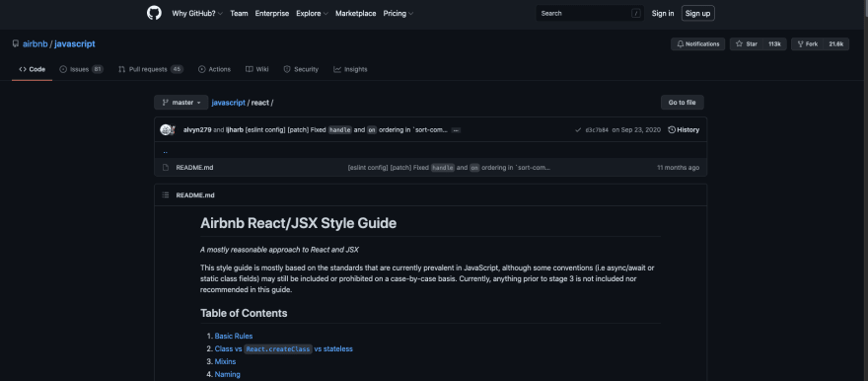Fork the repository

point(807,44)
